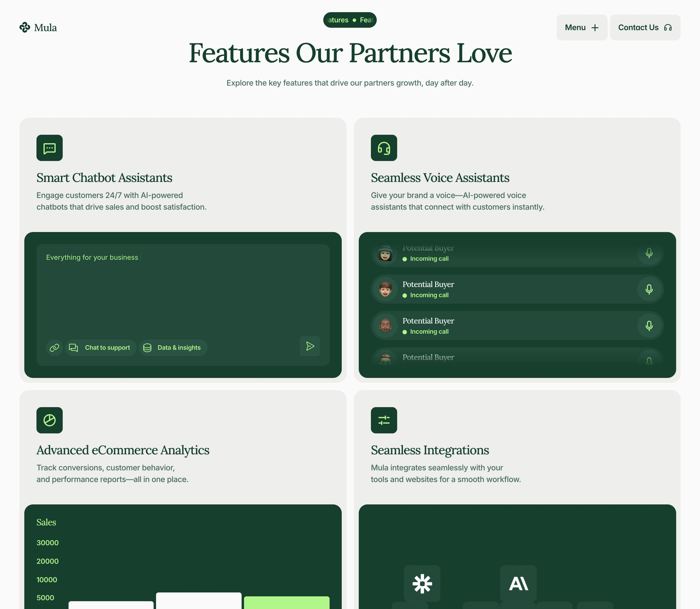The height and width of the screenshot is (609, 700).
Task: Click the headset icon above Voice Assistants
Action: (x=384, y=148)
